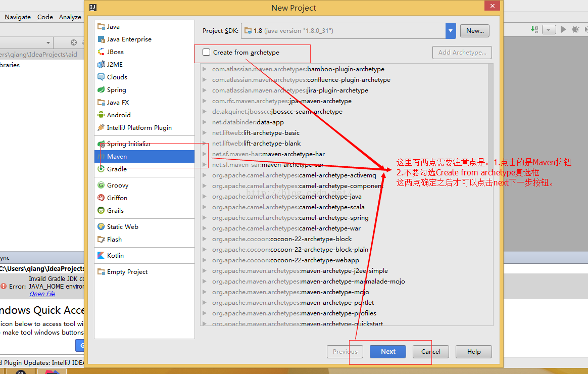This screenshot has height=374, width=588.
Task: Choose the IntelliJ Platform Plugin icon
Action: click(101, 127)
